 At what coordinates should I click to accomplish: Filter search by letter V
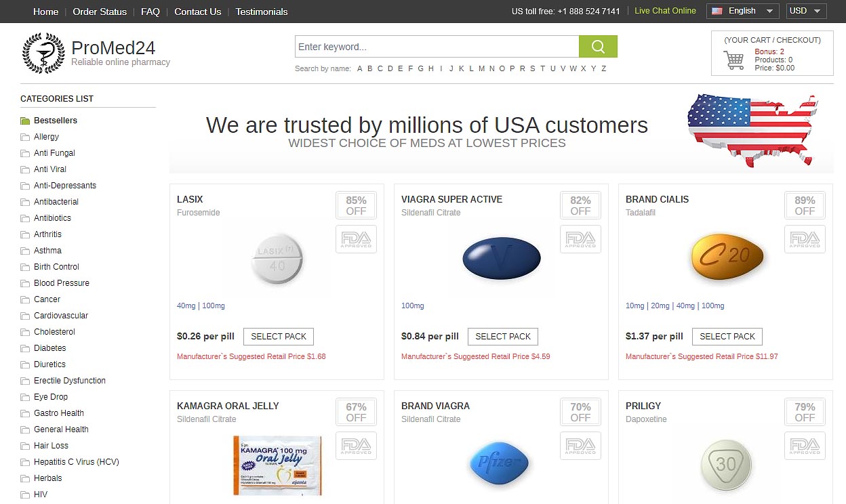click(x=563, y=68)
